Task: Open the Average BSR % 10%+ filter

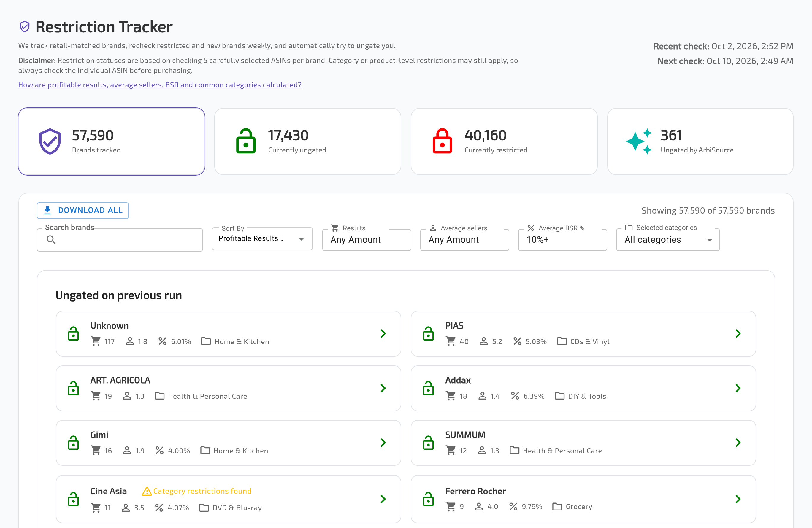Action: pyautogui.click(x=563, y=239)
